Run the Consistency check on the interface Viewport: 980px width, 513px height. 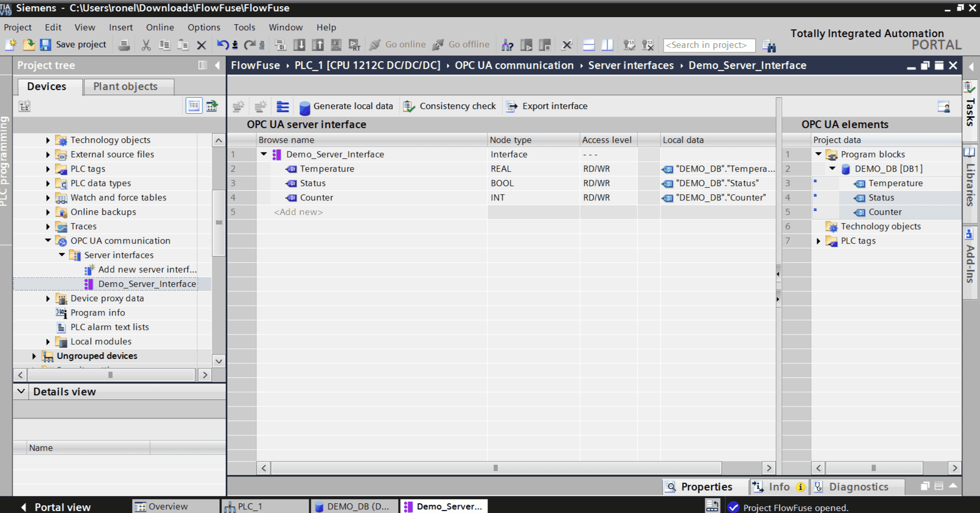pos(449,106)
